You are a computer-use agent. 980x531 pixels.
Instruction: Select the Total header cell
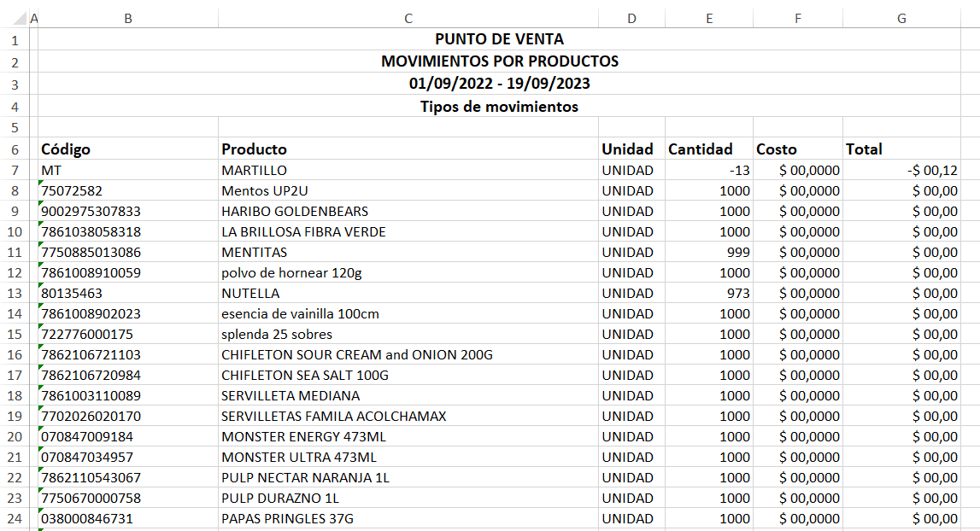click(902, 149)
